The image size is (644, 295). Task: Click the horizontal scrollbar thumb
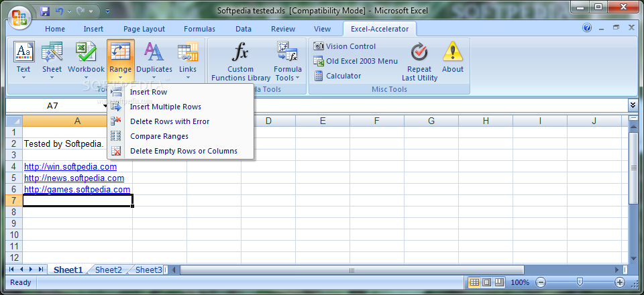pos(352,270)
